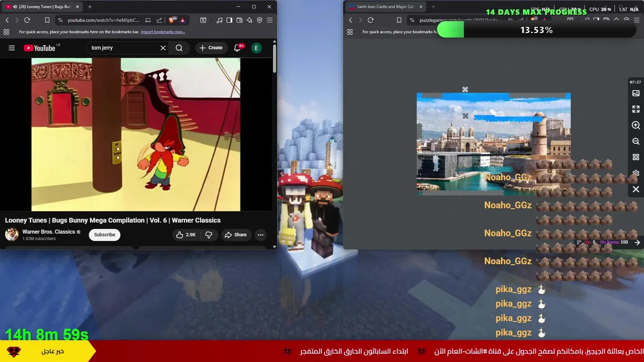Screen dimensions: 644x362
Task: Open the Create button menu
Action: 211,48
